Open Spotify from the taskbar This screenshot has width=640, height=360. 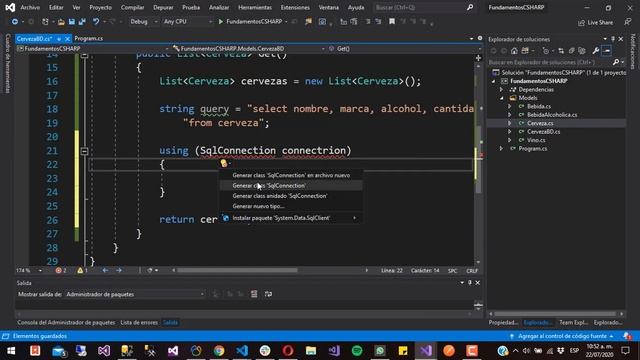pyautogui.click(x=357, y=351)
